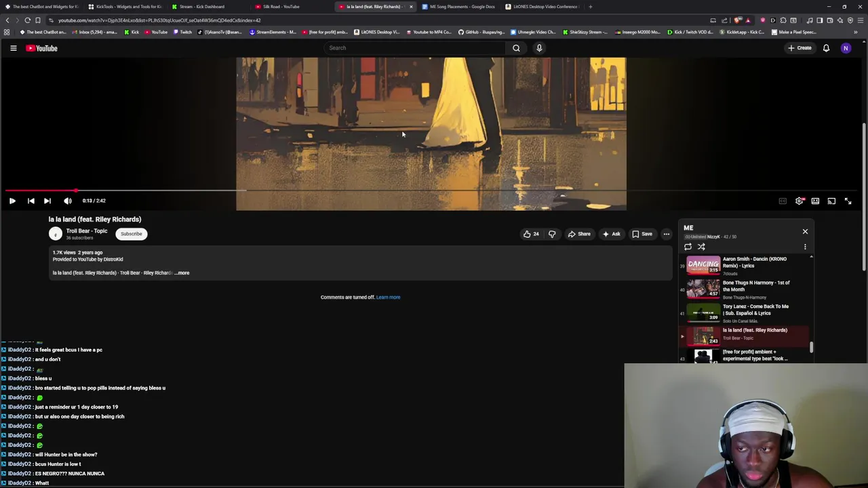
Task: Expand the description with ...more
Action: pyautogui.click(x=182, y=272)
